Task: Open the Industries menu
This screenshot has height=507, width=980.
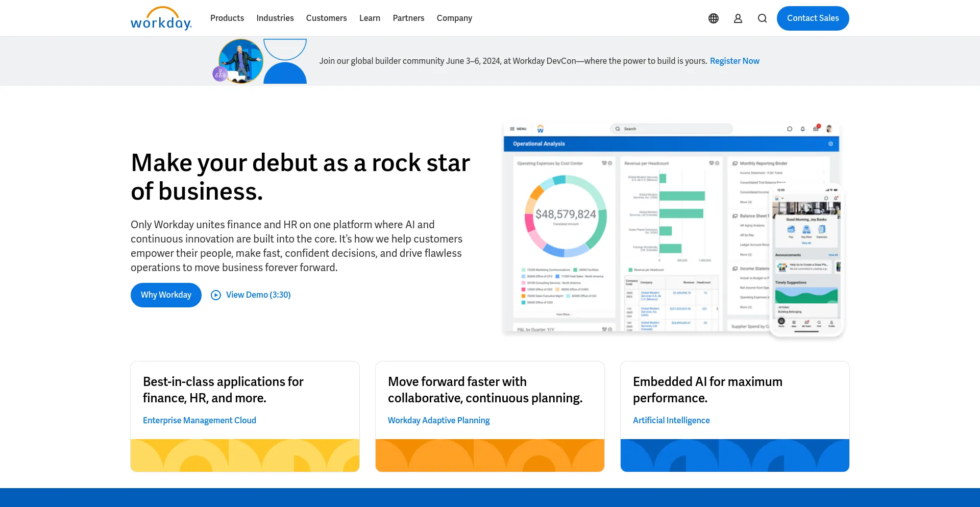Action: coord(275,18)
